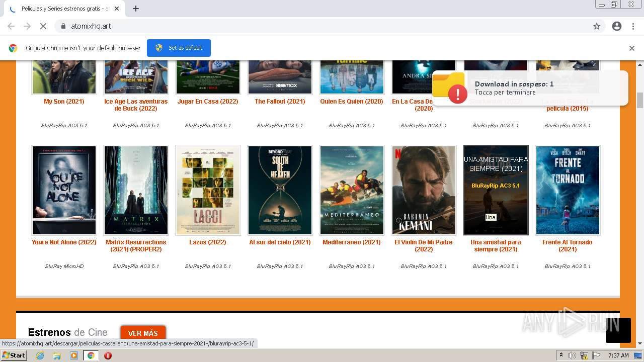This screenshot has width=644, height=362.
Task: Go back to previous page
Action: pos(11,26)
